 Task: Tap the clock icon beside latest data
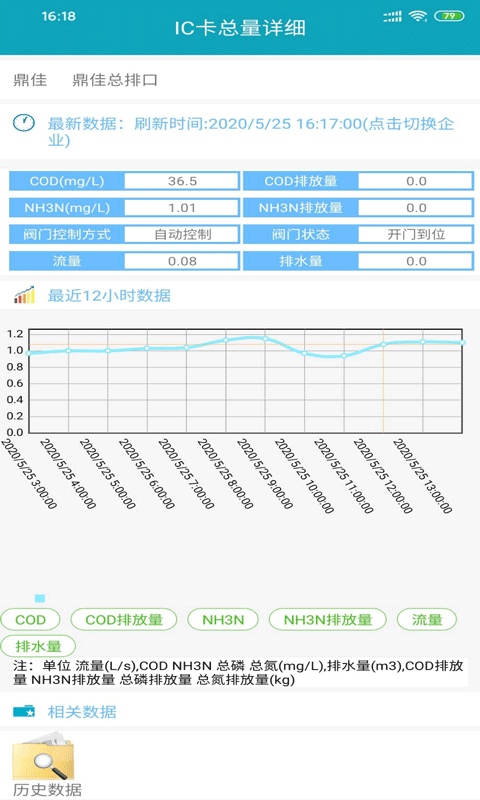tap(24, 123)
